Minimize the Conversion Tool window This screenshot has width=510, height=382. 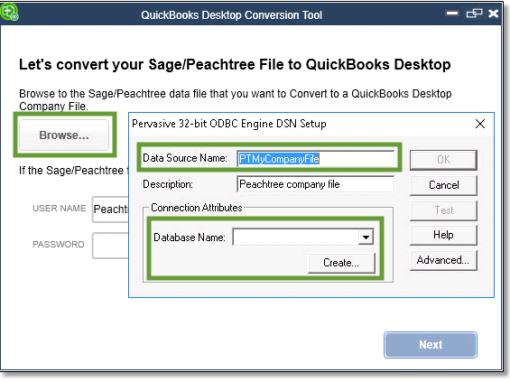click(x=452, y=13)
